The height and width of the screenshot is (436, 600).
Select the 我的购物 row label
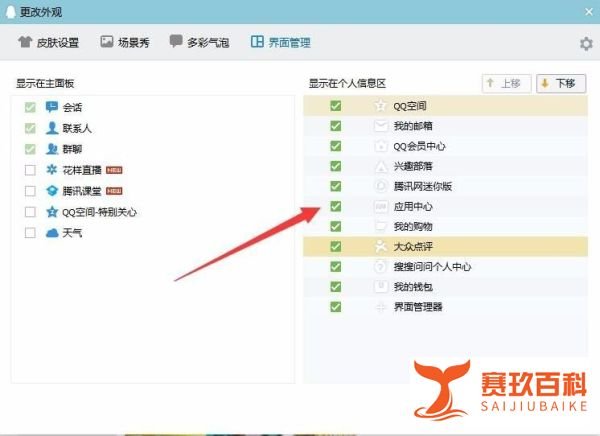[x=413, y=227]
